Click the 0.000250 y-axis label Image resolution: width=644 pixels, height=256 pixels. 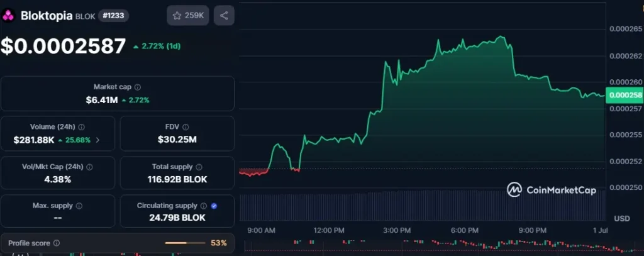pos(626,187)
